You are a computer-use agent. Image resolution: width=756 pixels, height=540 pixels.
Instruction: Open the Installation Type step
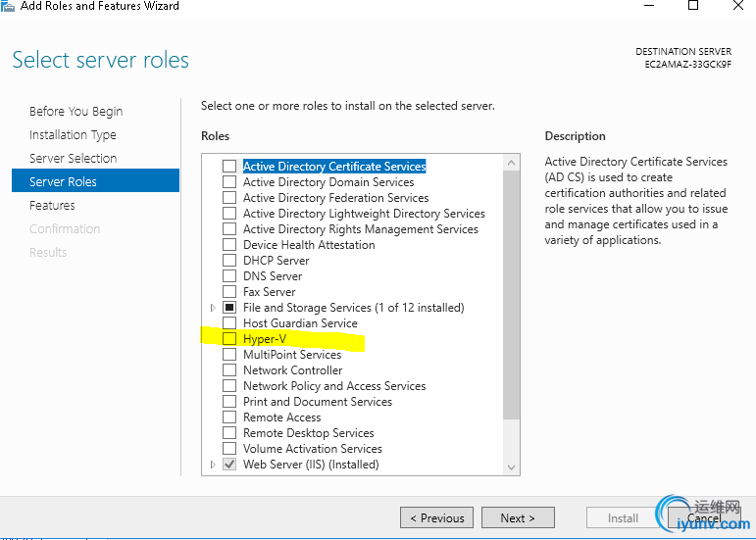click(73, 135)
